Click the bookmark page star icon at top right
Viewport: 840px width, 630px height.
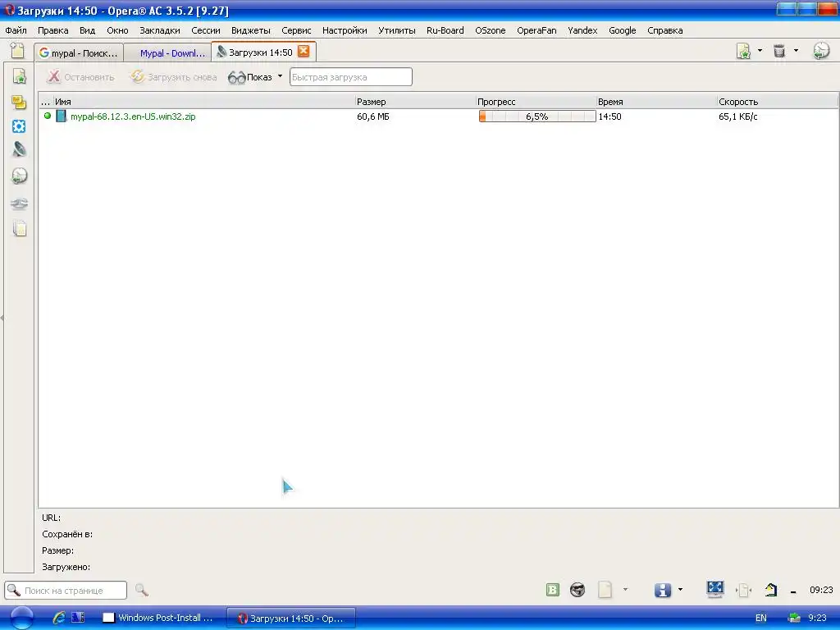743,51
